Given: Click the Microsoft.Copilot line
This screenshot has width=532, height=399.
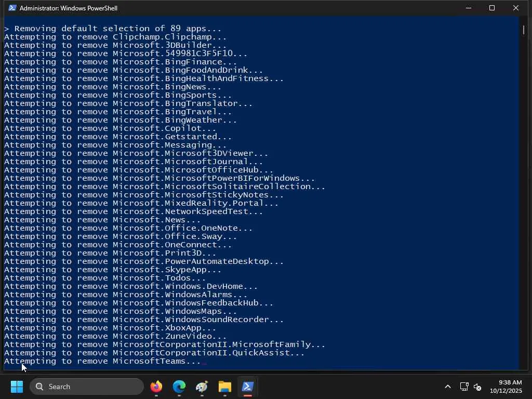Looking at the screenshot, I should (110, 128).
